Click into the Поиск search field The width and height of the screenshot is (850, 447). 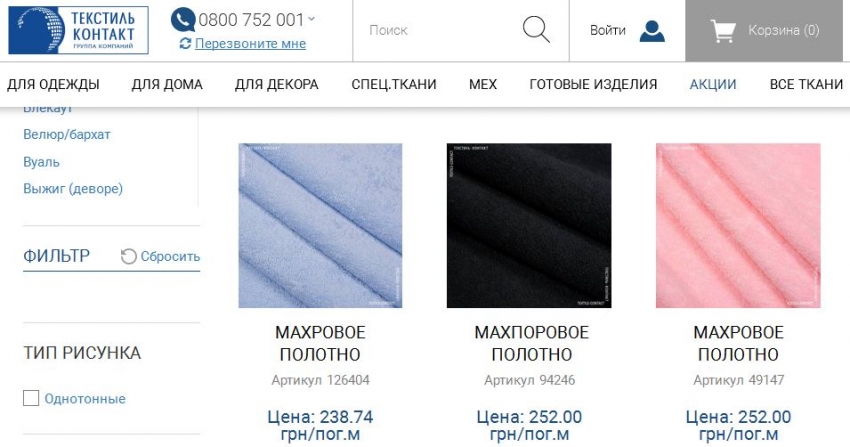pos(437,30)
